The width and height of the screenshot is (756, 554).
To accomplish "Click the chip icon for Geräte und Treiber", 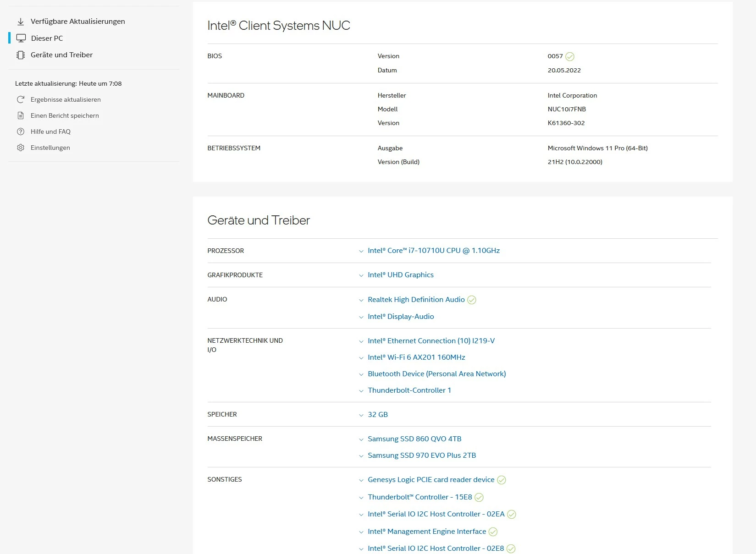I will (x=21, y=55).
